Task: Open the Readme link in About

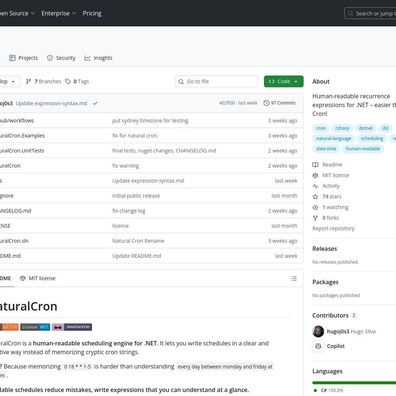Action: (332, 165)
